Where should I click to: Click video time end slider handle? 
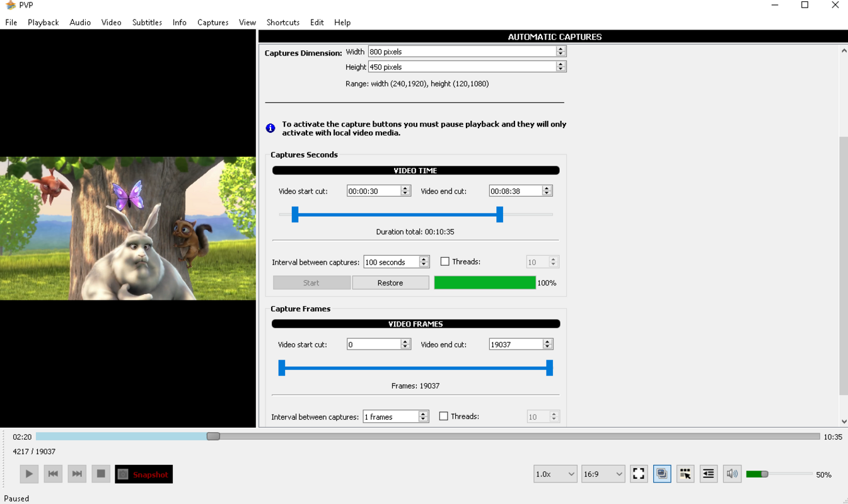coord(499,214)
